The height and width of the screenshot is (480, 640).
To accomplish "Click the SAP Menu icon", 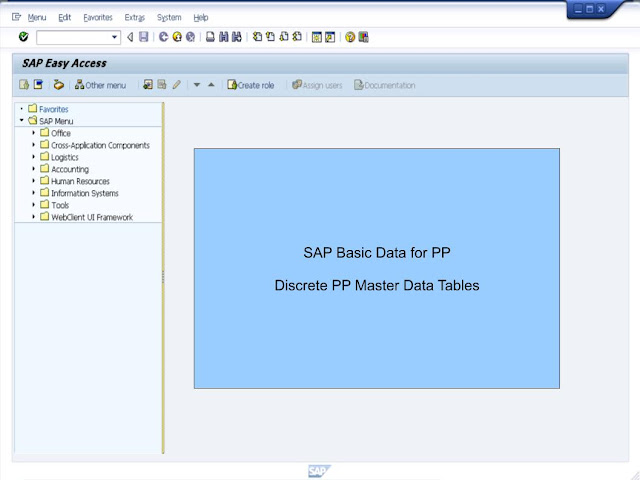I will [x=38, y=84].
